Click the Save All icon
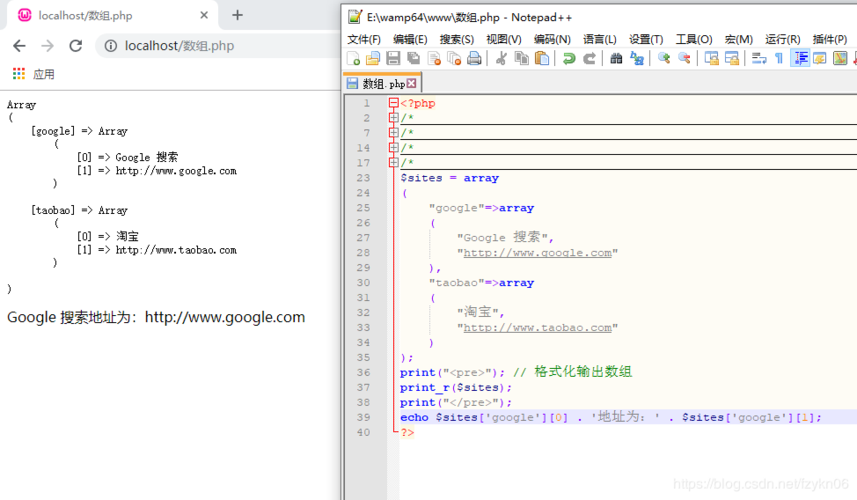Screen dimensions: 857x500 point(414,58)
